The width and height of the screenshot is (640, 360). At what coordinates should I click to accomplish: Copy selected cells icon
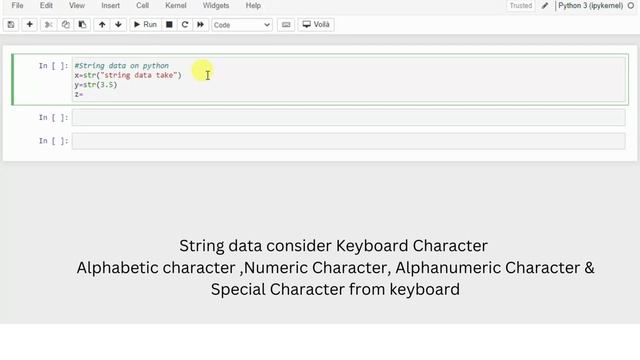[65, 25]
